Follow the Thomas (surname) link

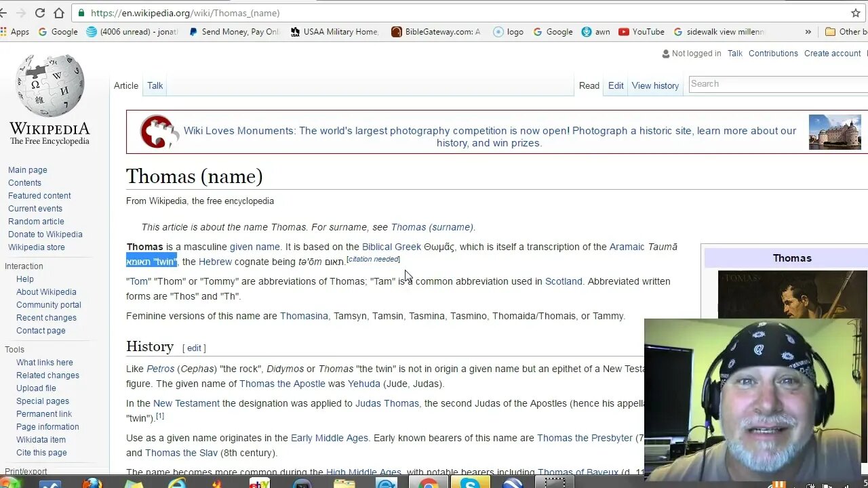click(432, 227)
